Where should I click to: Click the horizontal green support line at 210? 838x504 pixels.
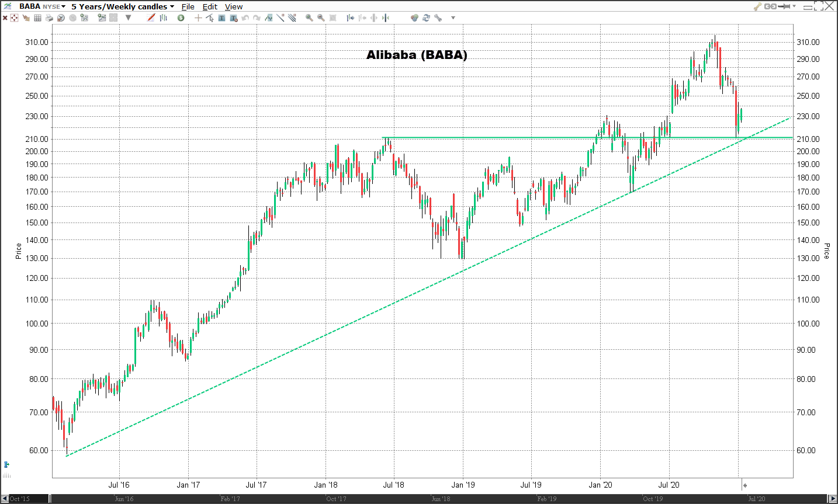point(587,138)
